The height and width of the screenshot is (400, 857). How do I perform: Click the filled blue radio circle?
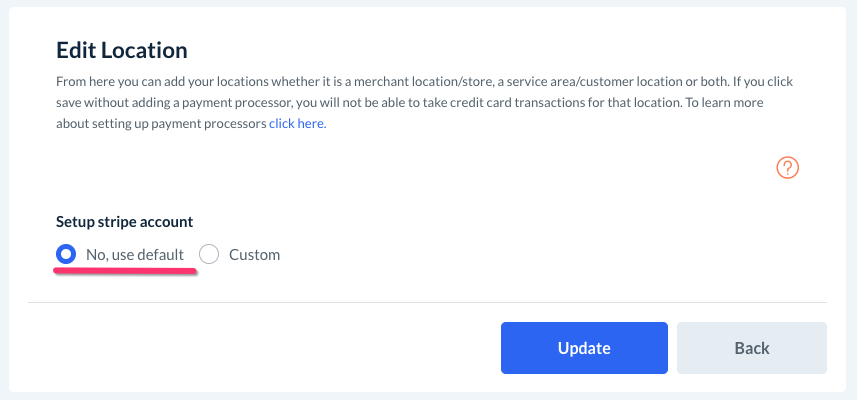[66, 254]
